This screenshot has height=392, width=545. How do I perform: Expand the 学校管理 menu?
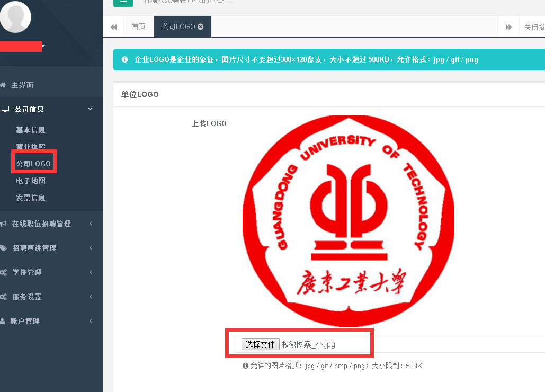[91, 272]
